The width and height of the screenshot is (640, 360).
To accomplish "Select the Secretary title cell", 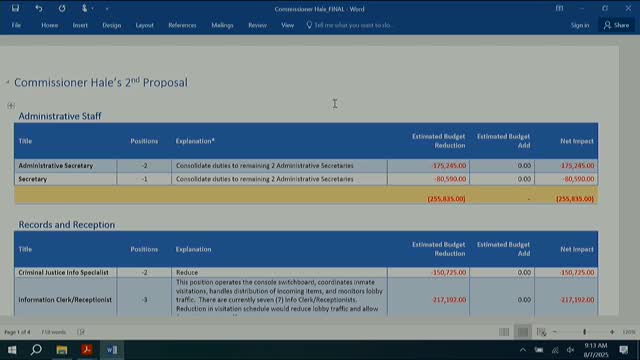I will (66, 179).
